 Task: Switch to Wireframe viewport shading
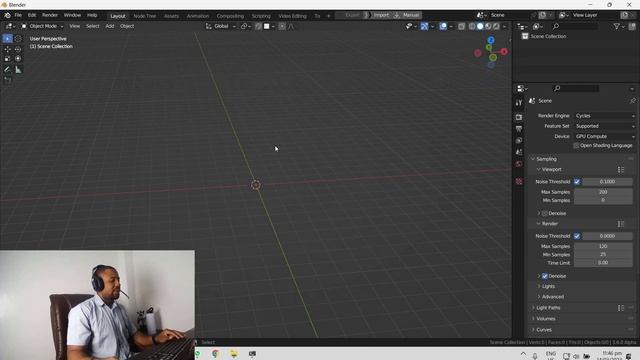point(472,26)
